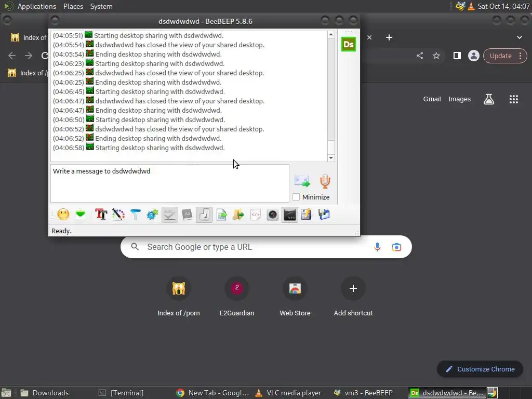Click the send message envelope icon
Viewport: 532px width, 399px height.
pyautogui.click(x=302, y=181)
